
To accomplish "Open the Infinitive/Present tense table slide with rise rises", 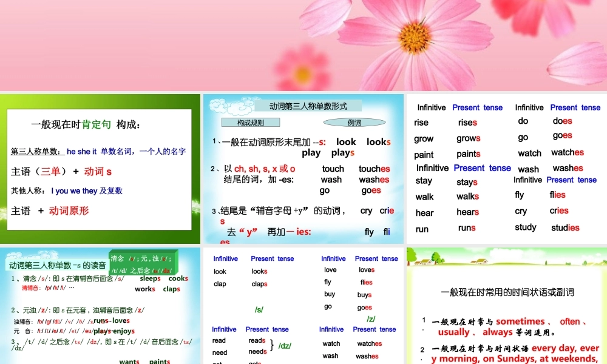I will [x=507, y=169].
